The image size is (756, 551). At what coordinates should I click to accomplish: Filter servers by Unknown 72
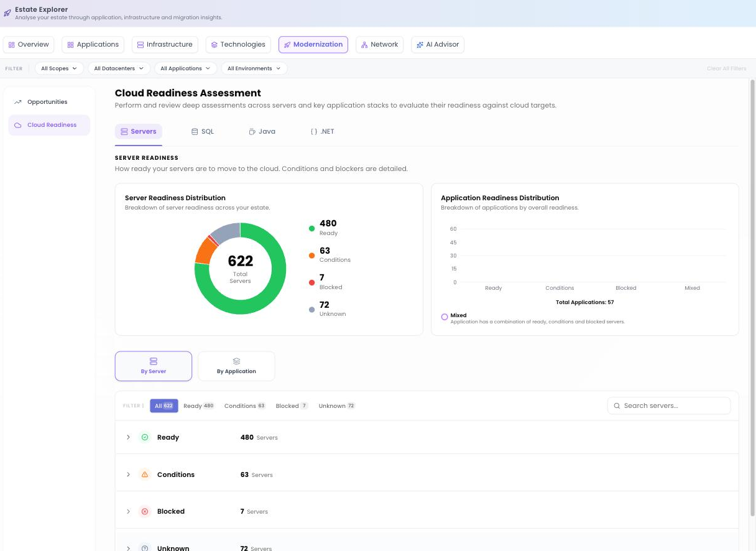(x=337, y=406)
